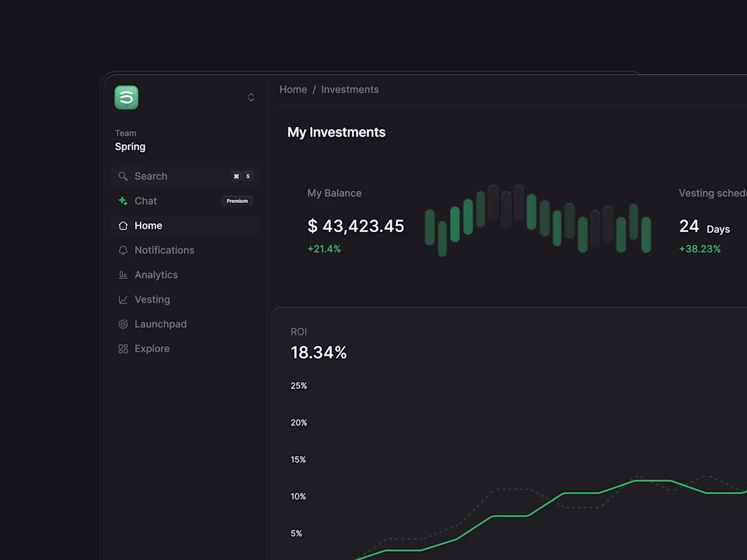Switch to the Investments breadcrumb tab
Image resolution: width=747 pixels, height=560 pixels.
click(x=350, y=89)
